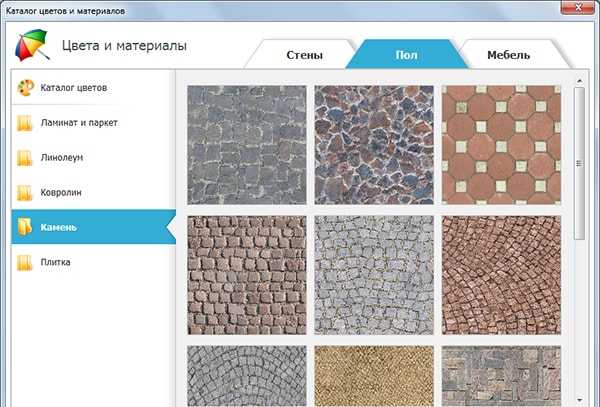
Task: Click the palette icon beside Каталог цветов
Action: [x=26, y=88]
